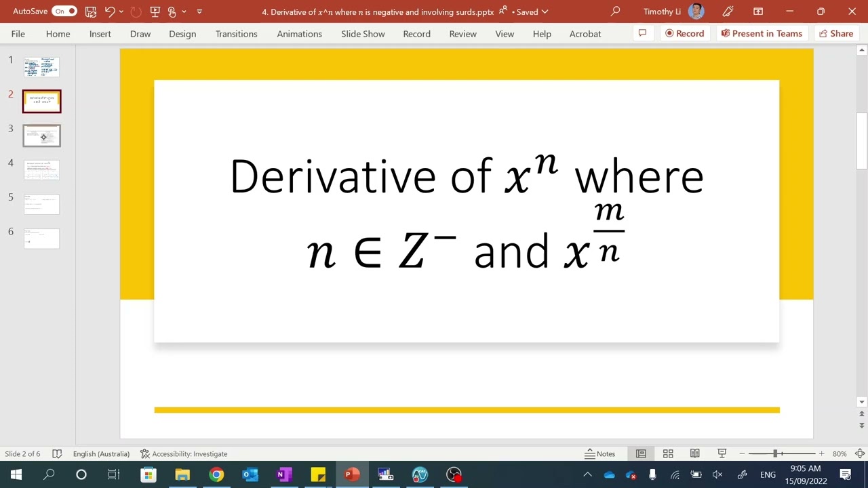Click the zoom slider handle
The image size is (868, 488).
[775, 454]
